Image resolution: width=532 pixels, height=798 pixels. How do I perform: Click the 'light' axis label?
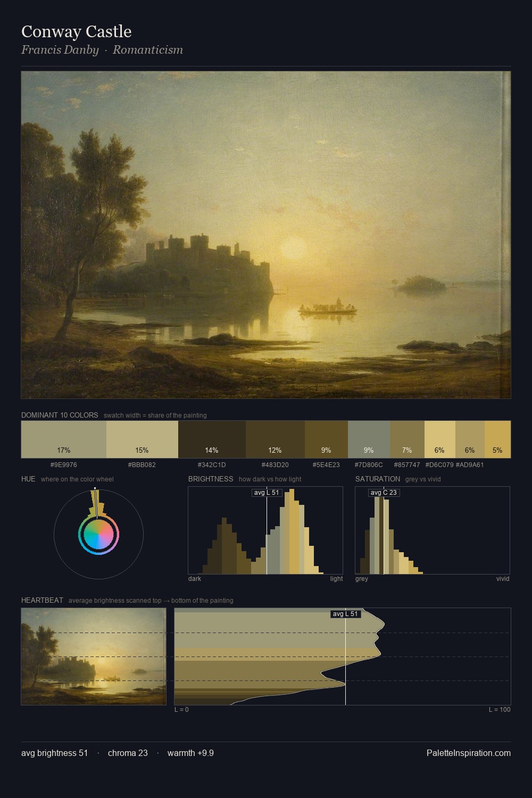tap(336, 579)
